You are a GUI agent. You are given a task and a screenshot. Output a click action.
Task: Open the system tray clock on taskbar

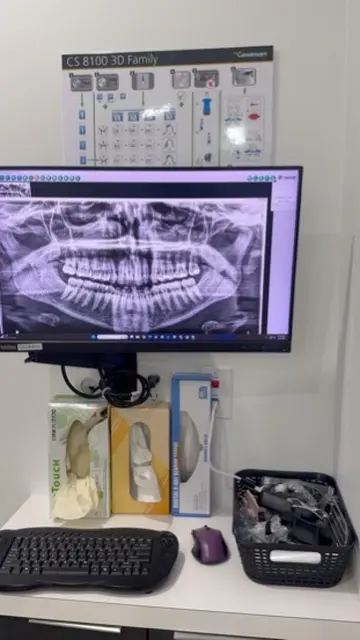click(x=282, y=338)
